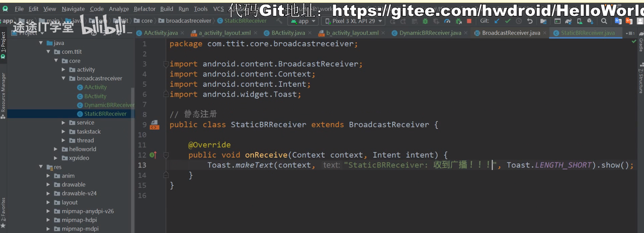Screen dimensions: 644x233
Task: Open the Pixel 3 XL API 29 device dropdown
Action: pos(353,21)
